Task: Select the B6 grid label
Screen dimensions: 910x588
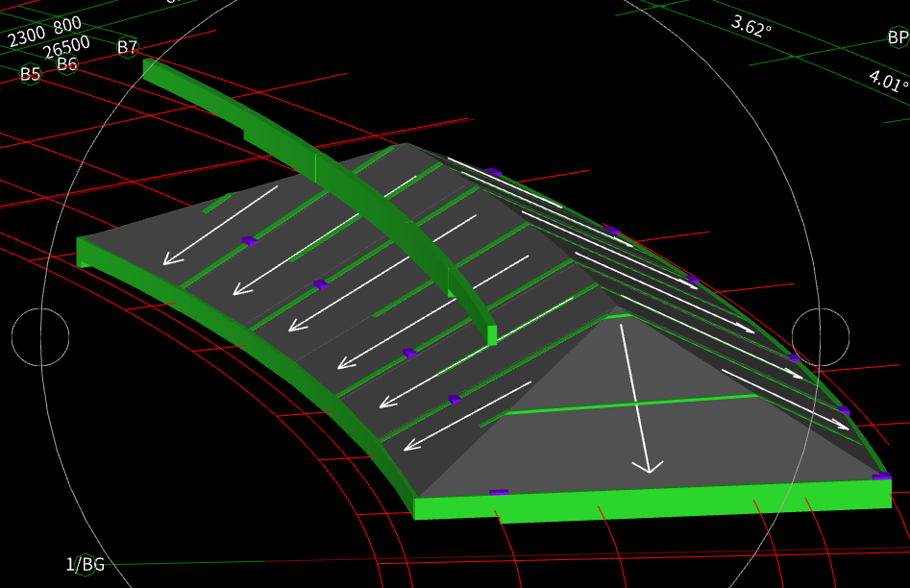Action: 67,63
